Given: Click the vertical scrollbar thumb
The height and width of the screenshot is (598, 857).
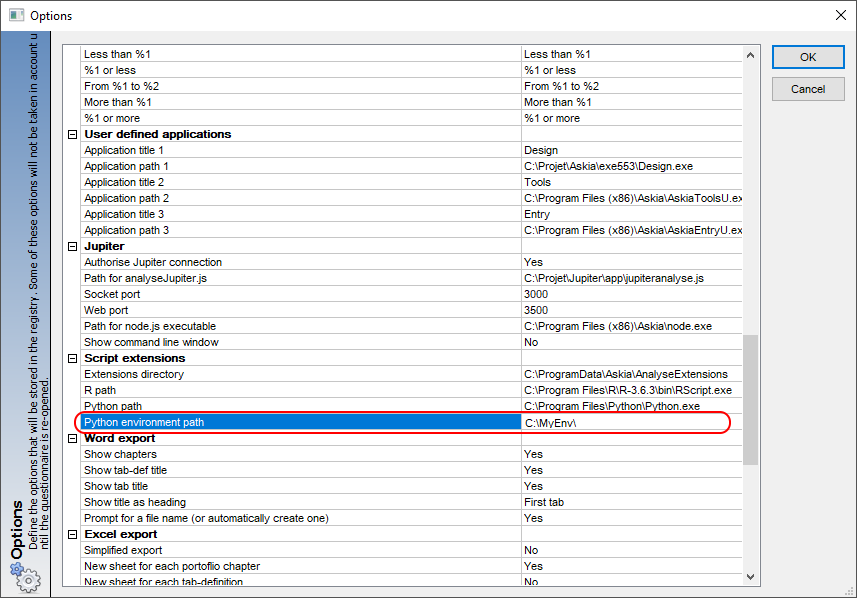Looking at the screenshot, I should 750,400.
